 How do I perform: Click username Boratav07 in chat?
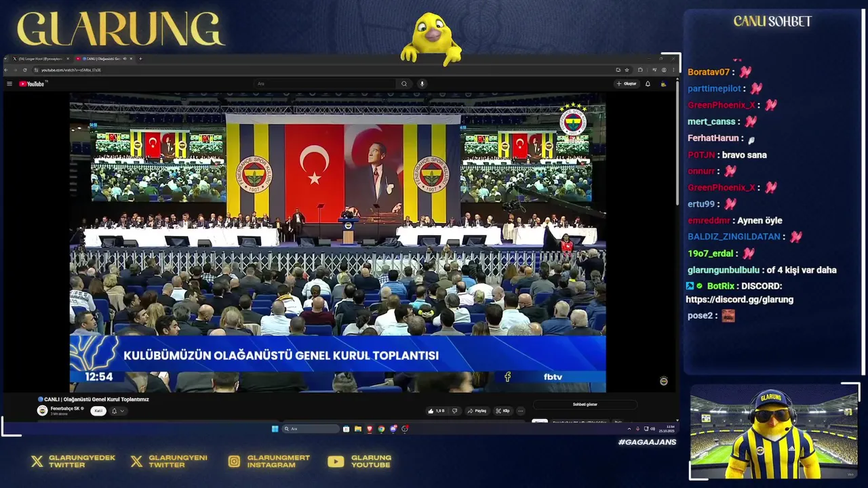click(x=709, y=72)
